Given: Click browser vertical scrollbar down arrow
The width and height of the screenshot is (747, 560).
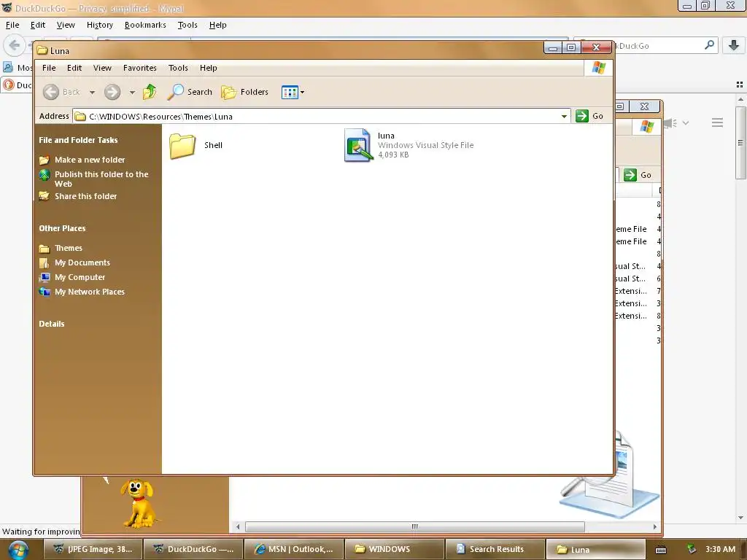Looking at the screenshot, I should (741, 518).
